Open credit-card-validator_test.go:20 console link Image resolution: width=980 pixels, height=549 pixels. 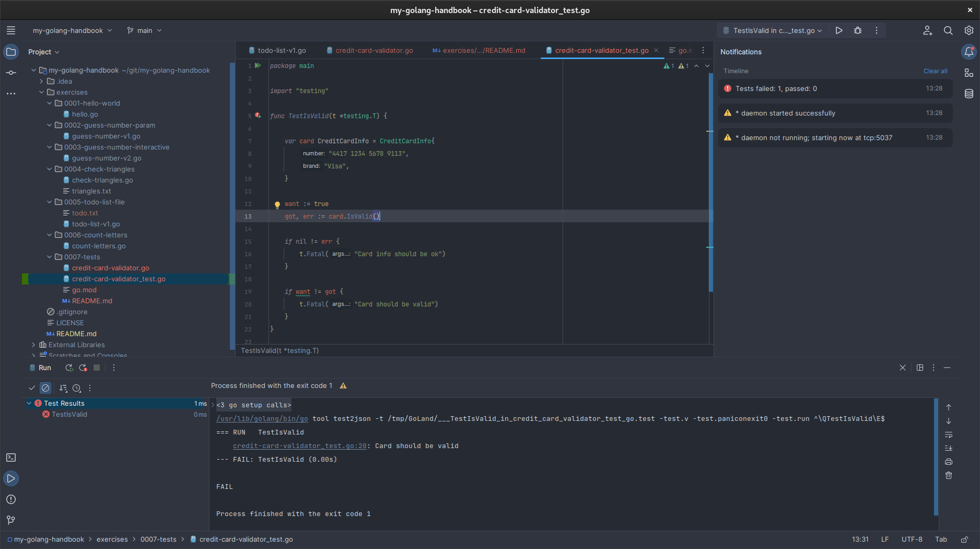300,445
